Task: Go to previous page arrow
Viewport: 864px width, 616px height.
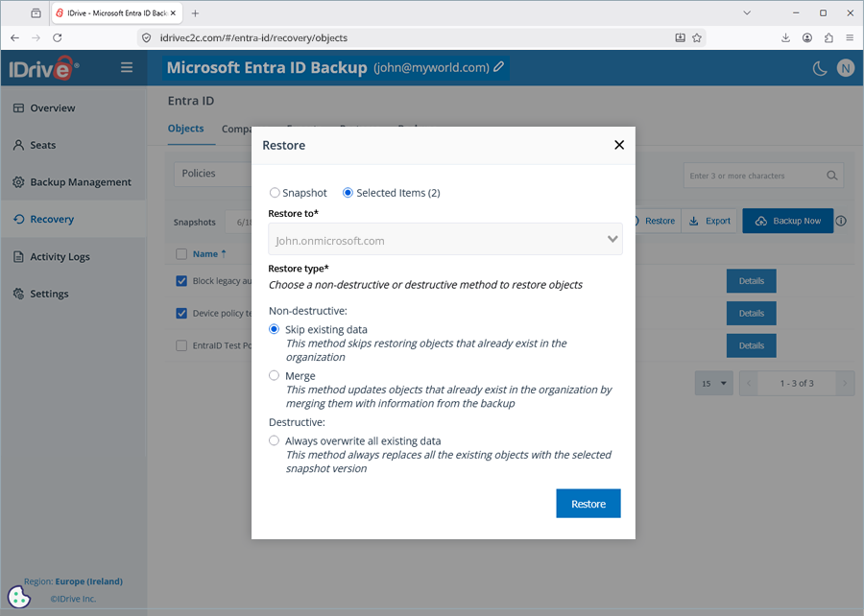Action: click(x=748, y=383)
